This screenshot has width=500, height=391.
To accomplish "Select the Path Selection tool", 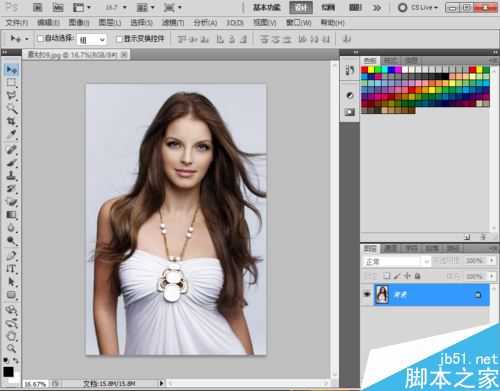I will pyautogui.click(x=12, y=282).
